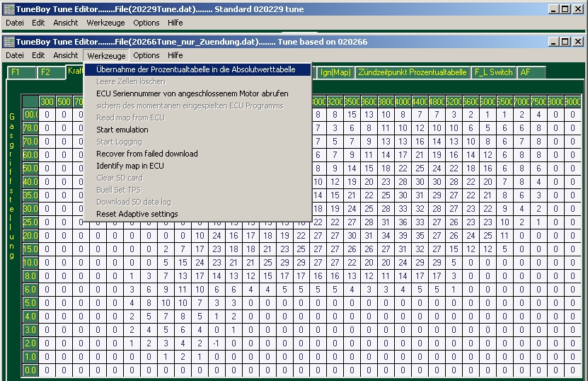Click 'Start emulation' in the Werkzeuge menu

tap(122, 130)
